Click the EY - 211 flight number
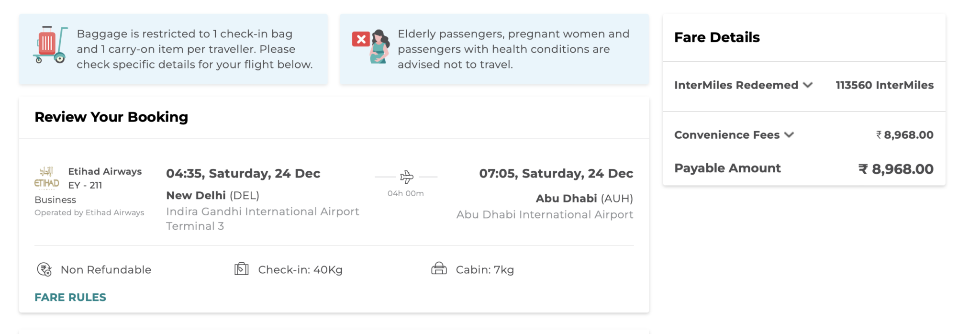This screenshot has height=334, width=980. 85,185
